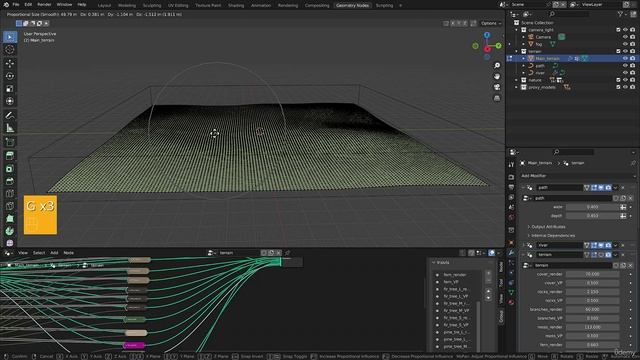Click the Blender logo menu icon
This screenshot has width=640, height=360.
[x=6, y=4]
